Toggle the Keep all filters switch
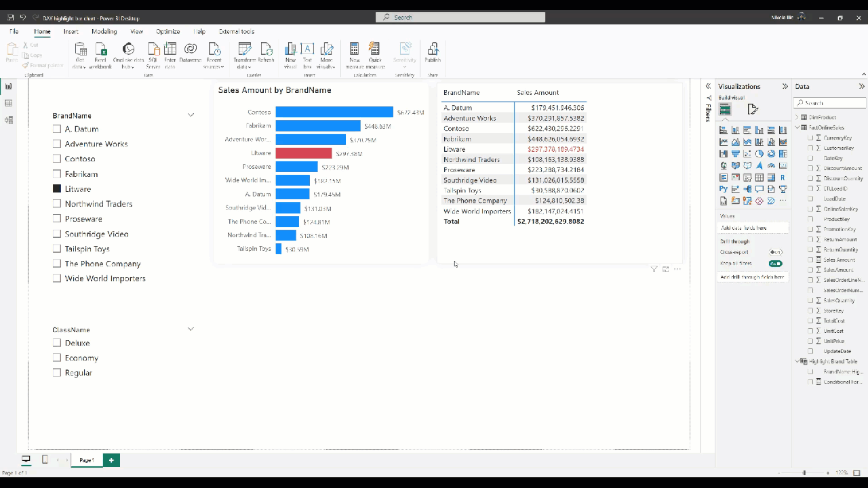This screenshot has height=488, width=868. (x=775, y=264)
